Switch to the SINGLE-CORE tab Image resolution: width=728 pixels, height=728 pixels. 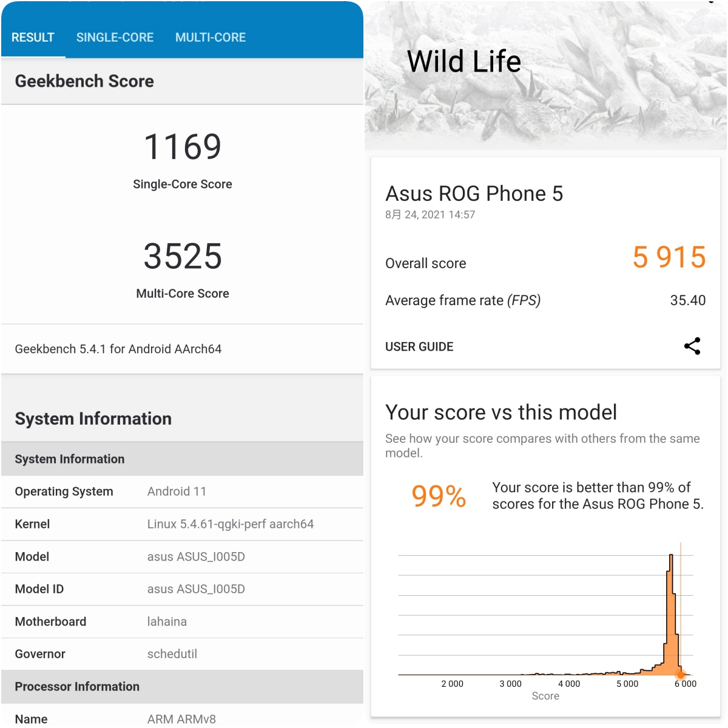(115, 38)
